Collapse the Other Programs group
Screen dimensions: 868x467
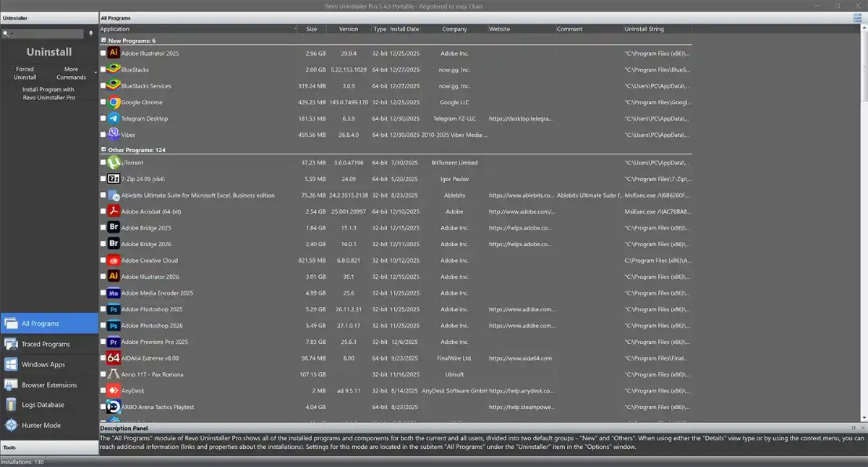tap(103, 151)
